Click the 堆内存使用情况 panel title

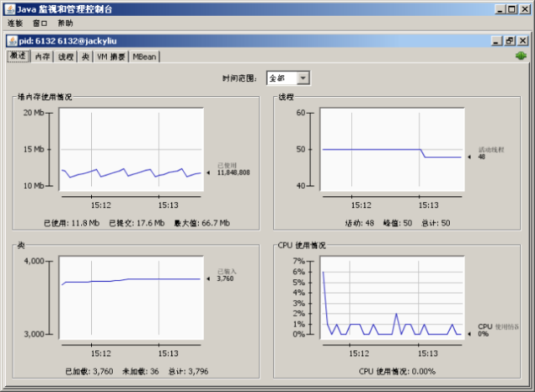44,97
